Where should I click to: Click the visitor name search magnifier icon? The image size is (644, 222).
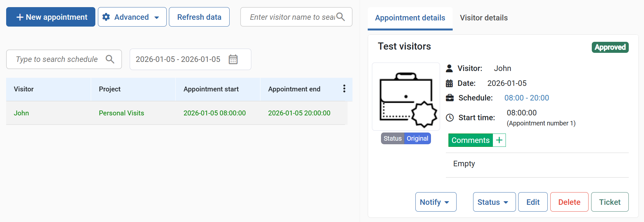coord(340,17)
